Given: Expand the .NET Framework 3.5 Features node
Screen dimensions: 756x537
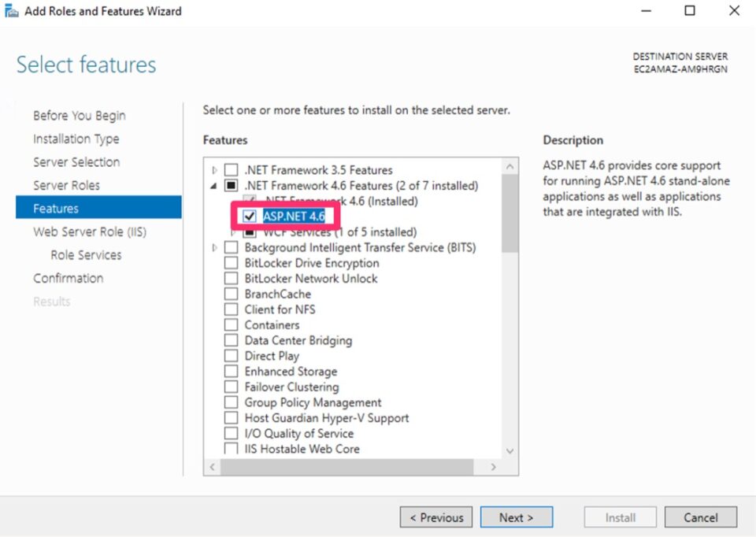Looking at the screenshot, I should click(x=214, y=169).
